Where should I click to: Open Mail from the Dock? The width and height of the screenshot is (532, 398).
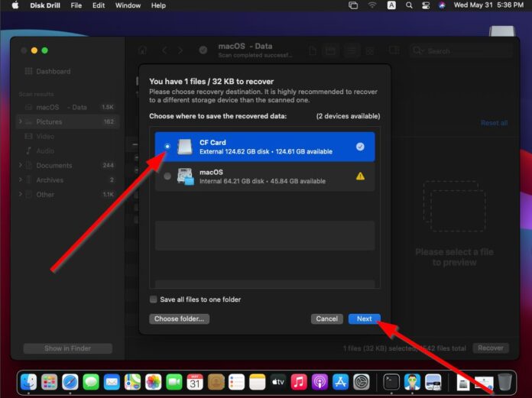click(112, 382)
